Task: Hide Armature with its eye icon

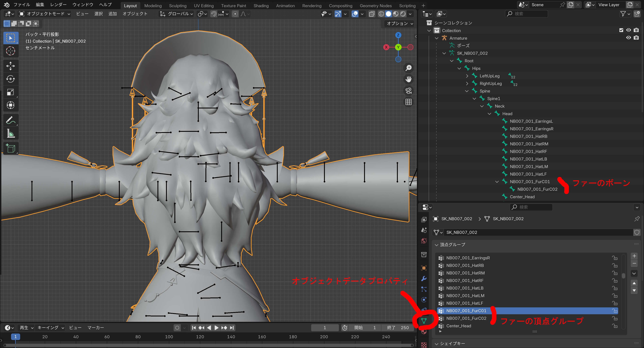Action: [629, 38]
